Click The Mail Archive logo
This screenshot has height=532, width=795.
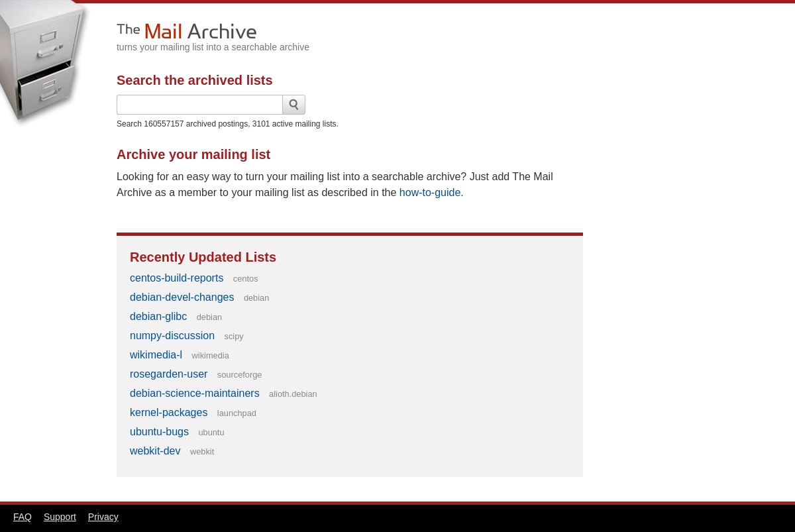[187, 31]
